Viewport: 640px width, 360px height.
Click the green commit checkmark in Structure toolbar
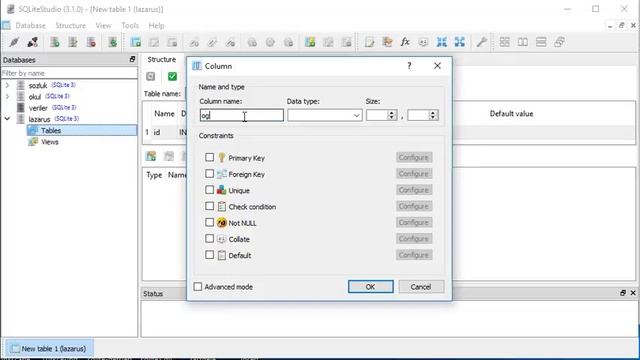(x=172, y=76)
